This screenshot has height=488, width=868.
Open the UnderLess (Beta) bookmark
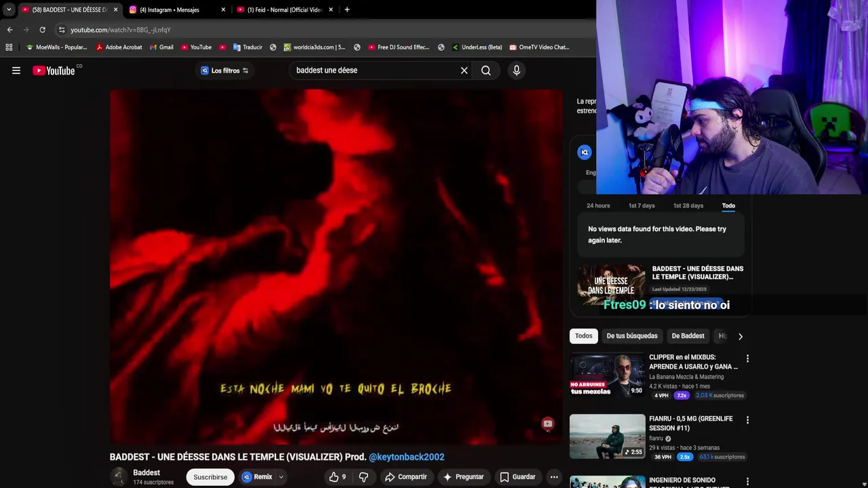(x=477, y=47)
